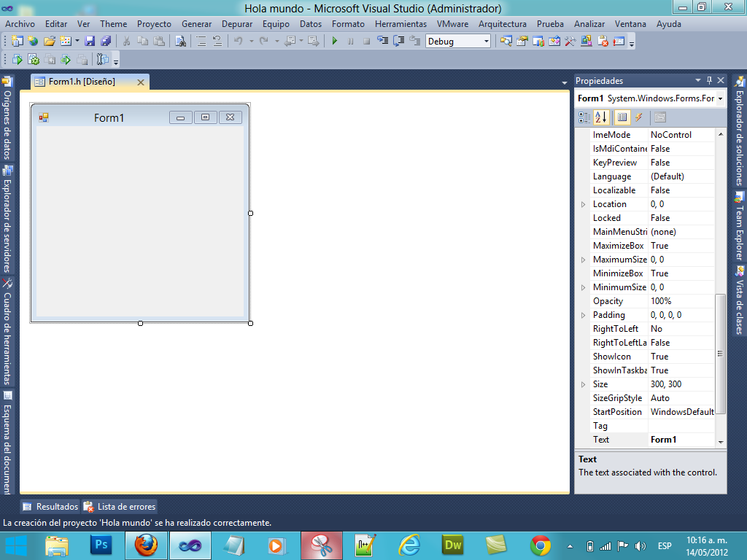Expand the Location property
747x560 pixels.
click(x=583, y=204)
